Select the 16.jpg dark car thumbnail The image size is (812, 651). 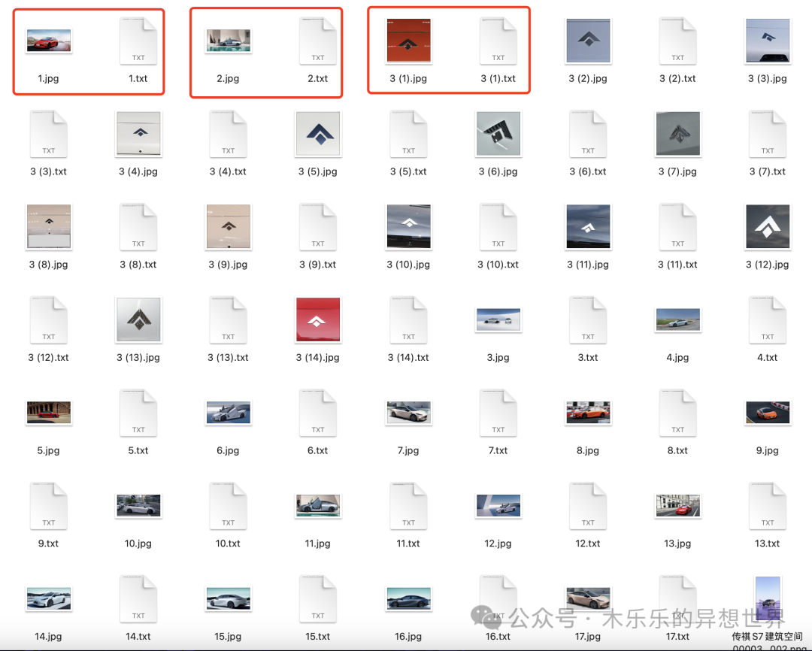(x=408, y=598)
